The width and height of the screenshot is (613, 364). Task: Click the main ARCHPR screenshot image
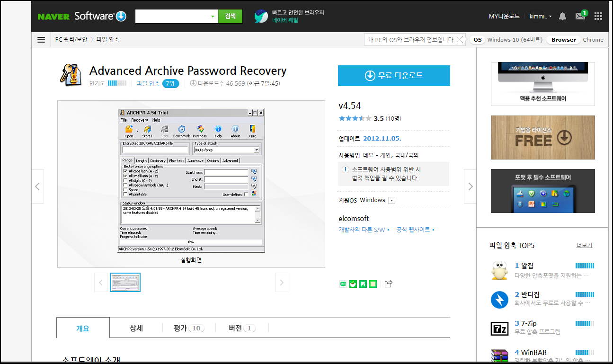point(191,181)
